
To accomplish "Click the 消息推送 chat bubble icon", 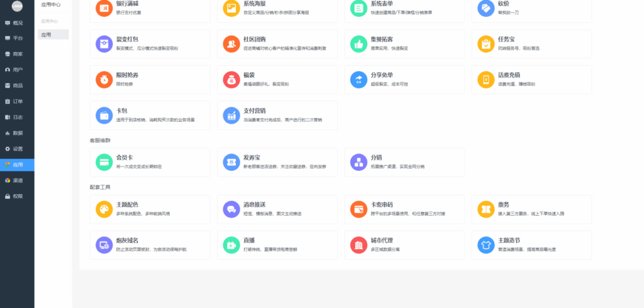I will point(231,209).
